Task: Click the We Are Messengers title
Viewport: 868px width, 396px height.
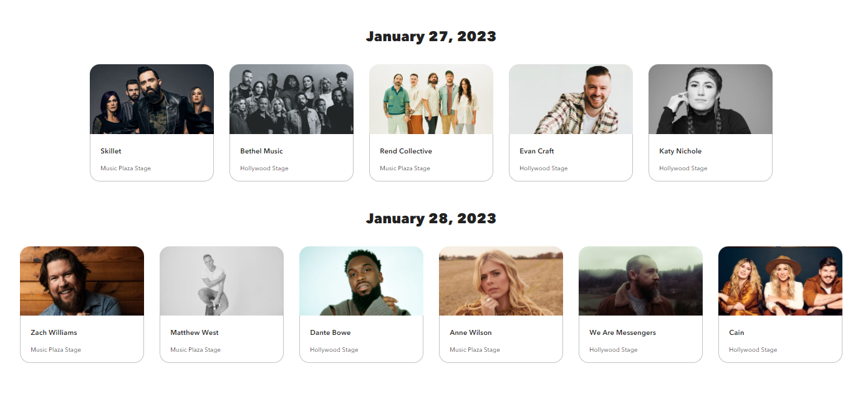Action: [x=622, y=332]
